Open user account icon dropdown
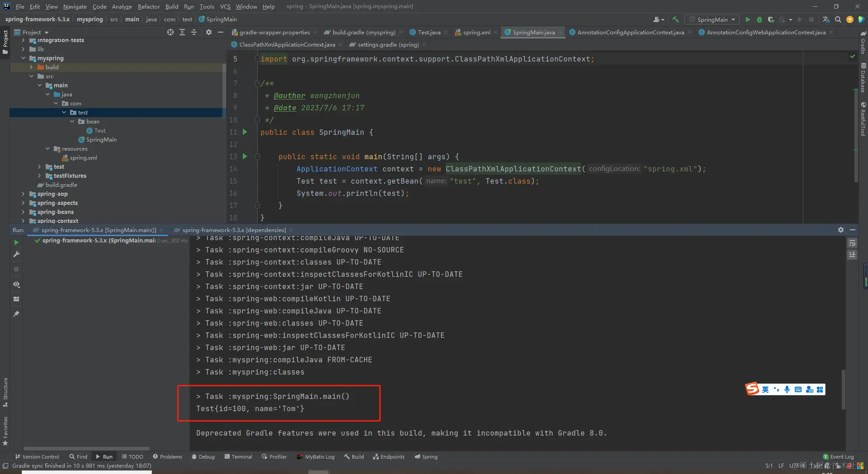The height and width of the screenshot is (474, 868). [x=659, y=19]
